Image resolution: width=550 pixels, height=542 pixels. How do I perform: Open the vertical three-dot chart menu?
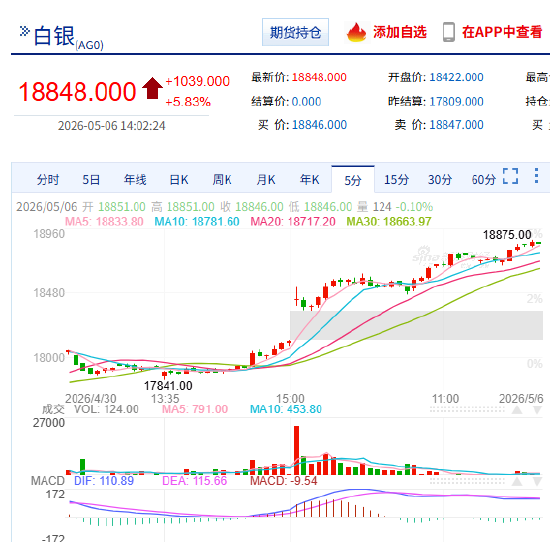(x=536, y=176)
